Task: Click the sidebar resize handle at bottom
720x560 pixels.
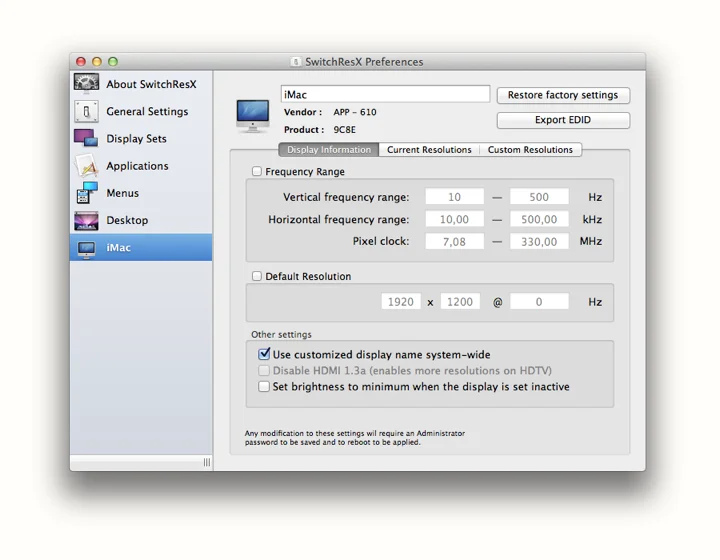Action: tap(207, 462)
